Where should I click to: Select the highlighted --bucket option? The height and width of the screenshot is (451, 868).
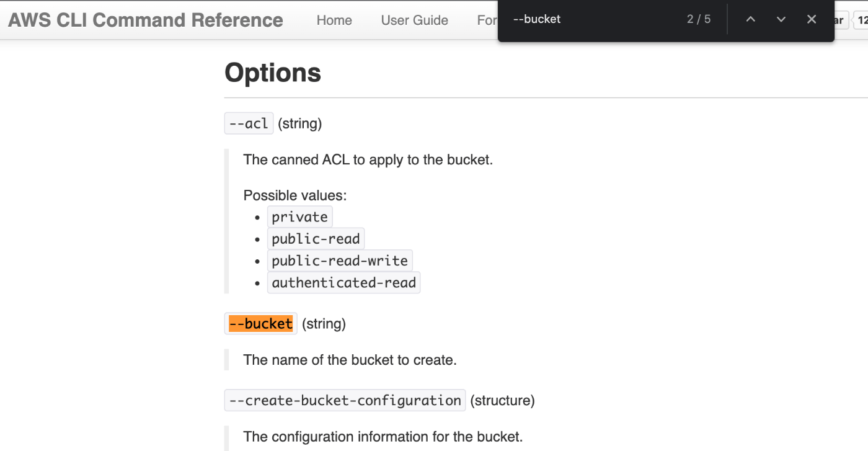click(x=260, y=323)
